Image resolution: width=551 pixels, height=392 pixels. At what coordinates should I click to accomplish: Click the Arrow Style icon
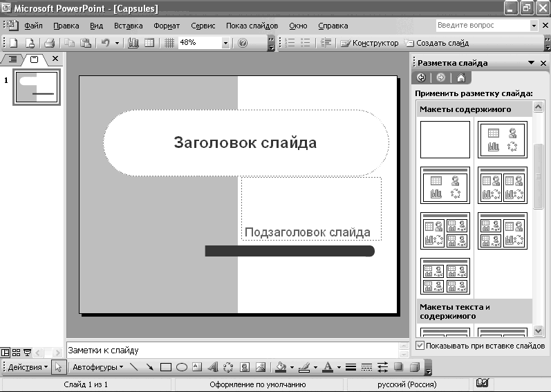coord(382,367)
